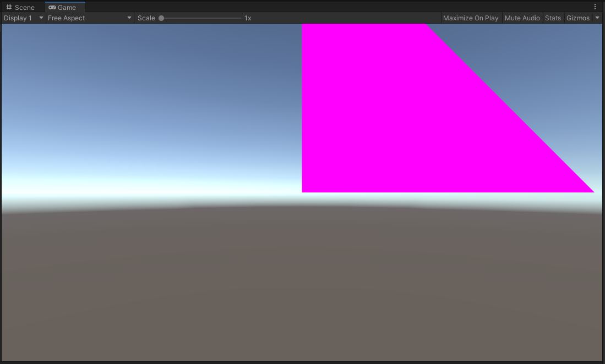605x364 pixels.
Task: Click the Maximize On Play control
Action: tap(471, 18)
